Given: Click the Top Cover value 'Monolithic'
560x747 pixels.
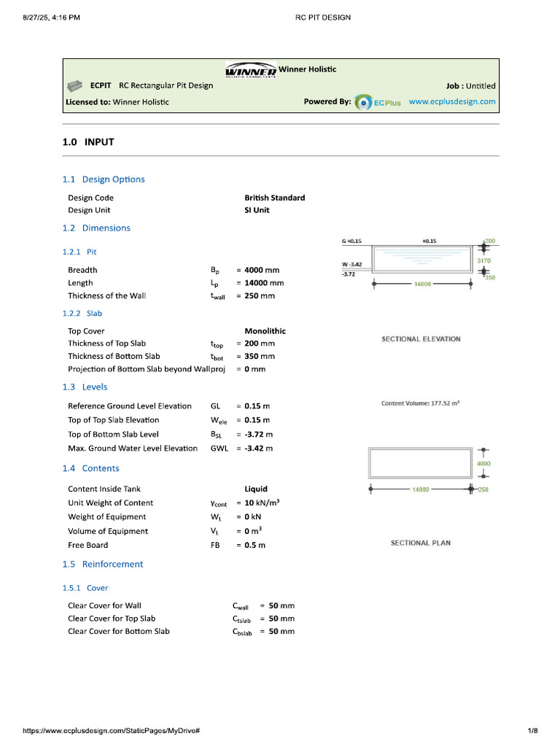Looking at the screenshot, I should click(x=265, y=331).
